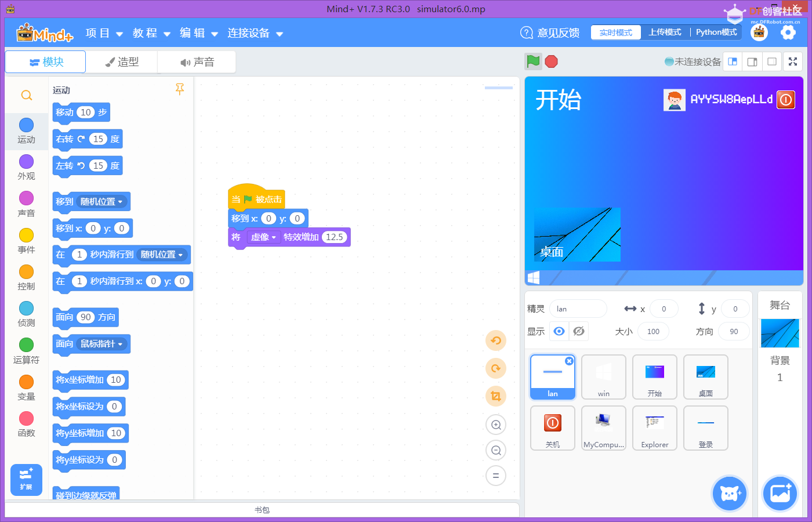Delete the lan sprite with x badge
The width and height of the screenshot is (812, 522).
click(x=569, y=361)
